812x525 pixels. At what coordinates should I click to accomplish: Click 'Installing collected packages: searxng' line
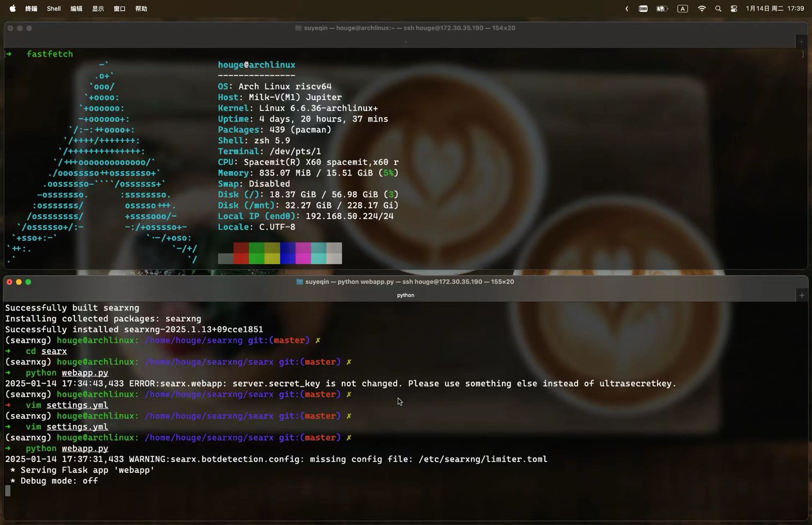coord(103,318)
